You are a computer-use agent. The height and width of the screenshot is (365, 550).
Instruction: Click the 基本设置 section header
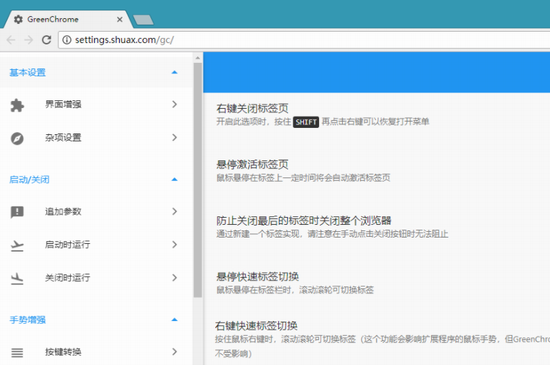96,73
